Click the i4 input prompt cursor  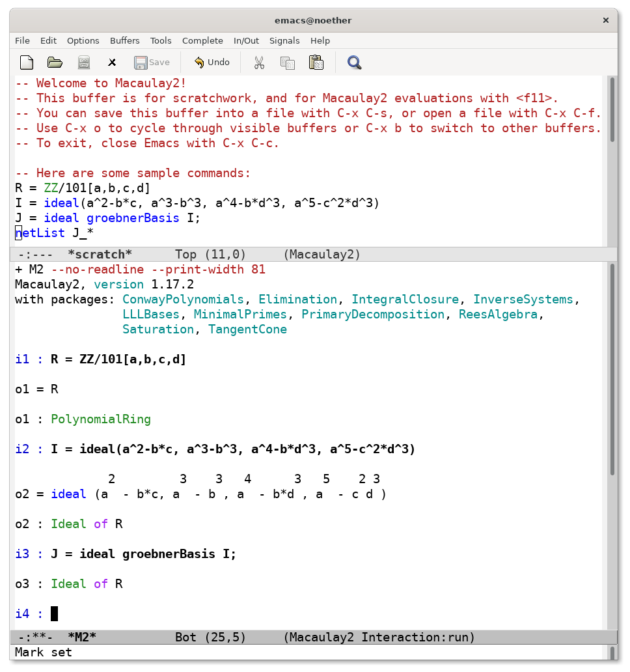[55, 613]
